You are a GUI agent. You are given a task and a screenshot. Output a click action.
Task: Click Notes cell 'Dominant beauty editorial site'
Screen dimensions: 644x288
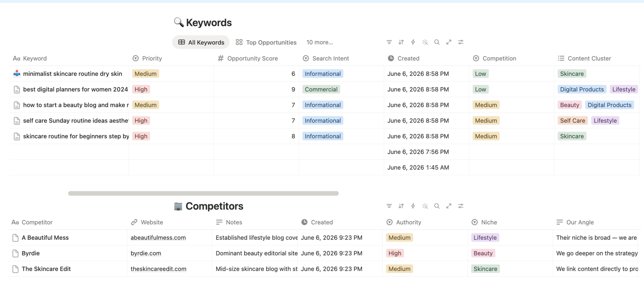tap(255, 253)
